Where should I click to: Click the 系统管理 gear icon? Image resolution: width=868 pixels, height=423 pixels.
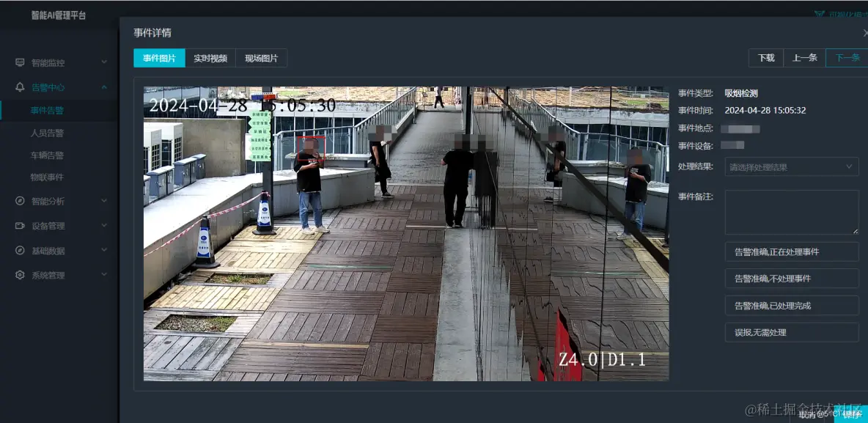tap(20, 275)
